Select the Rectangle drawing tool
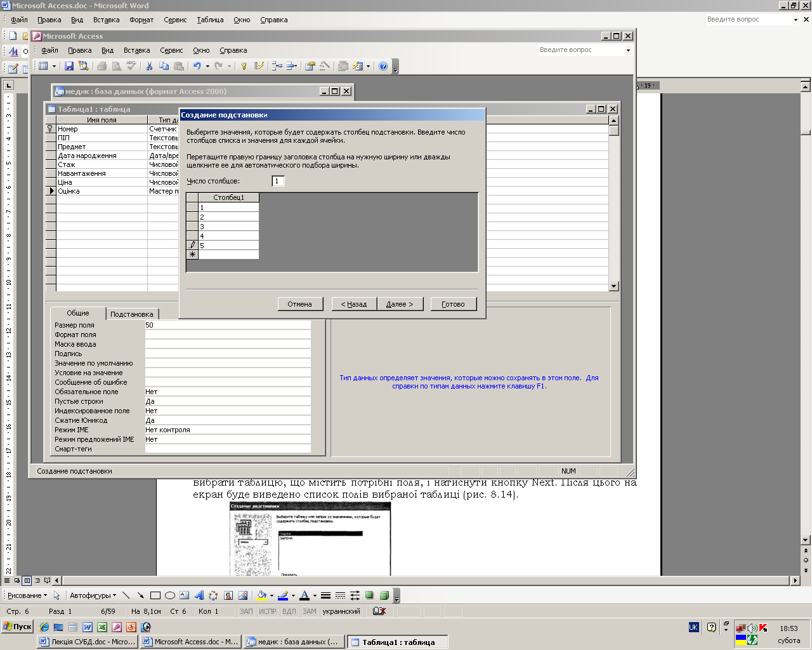Screen dimensions: 812x650 click(x=155, y=595)
